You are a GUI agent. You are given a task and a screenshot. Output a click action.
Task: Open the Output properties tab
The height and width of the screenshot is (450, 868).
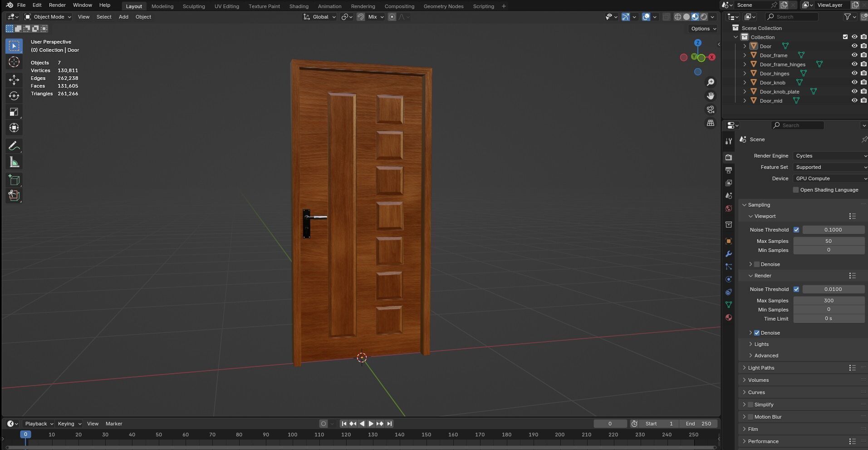pos(729,170)
